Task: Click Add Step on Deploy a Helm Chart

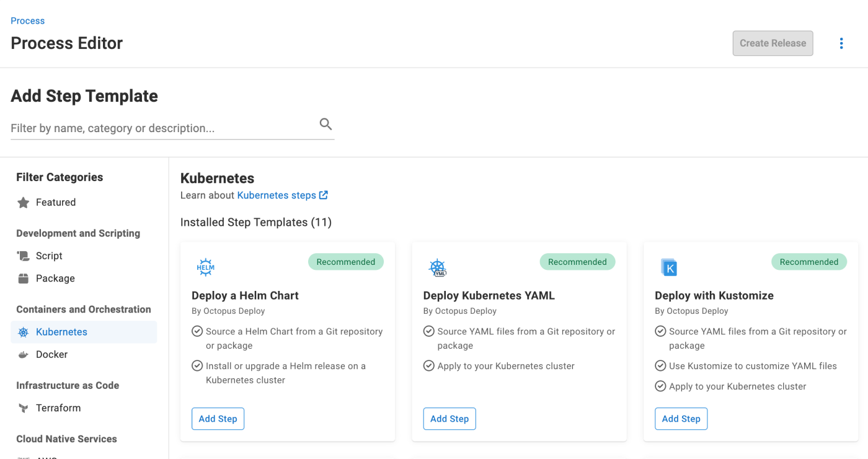Action: pyautogui.click(x=218, y=419)
